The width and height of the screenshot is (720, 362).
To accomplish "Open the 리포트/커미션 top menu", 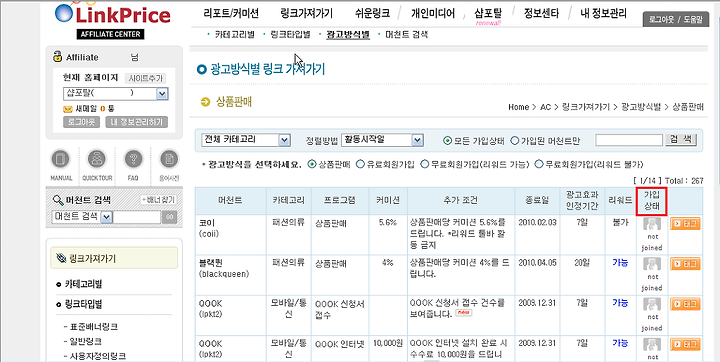I will (231, 14).
